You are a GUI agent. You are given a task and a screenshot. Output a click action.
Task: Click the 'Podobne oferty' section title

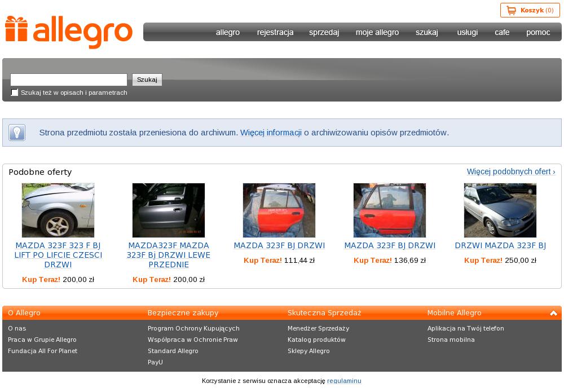40,172
